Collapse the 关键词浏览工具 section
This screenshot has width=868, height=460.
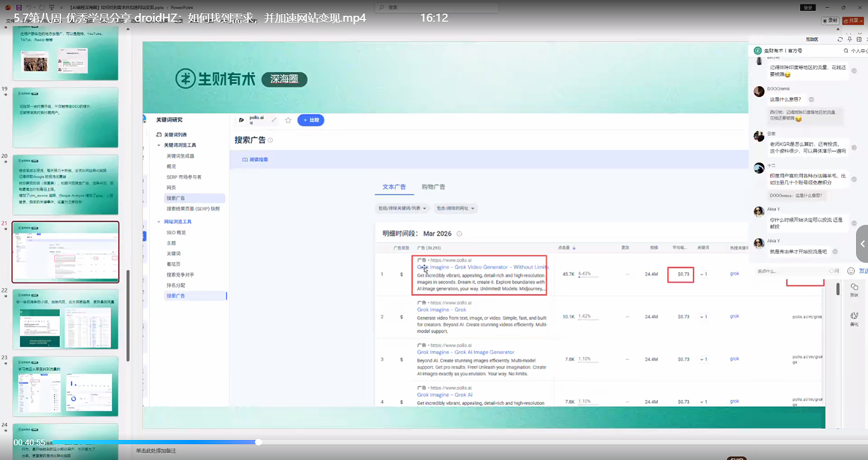pos(159,145)
